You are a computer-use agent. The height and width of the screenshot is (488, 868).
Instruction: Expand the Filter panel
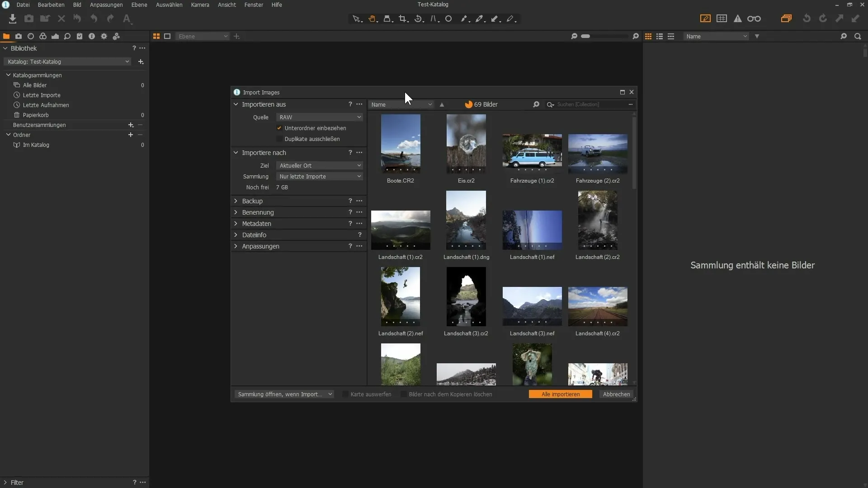tap(5, 483)
